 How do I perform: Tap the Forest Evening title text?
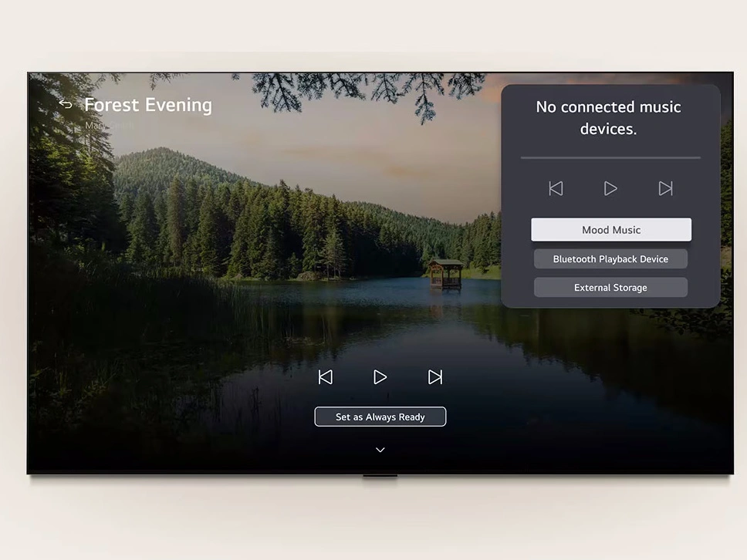coord(148,105)
